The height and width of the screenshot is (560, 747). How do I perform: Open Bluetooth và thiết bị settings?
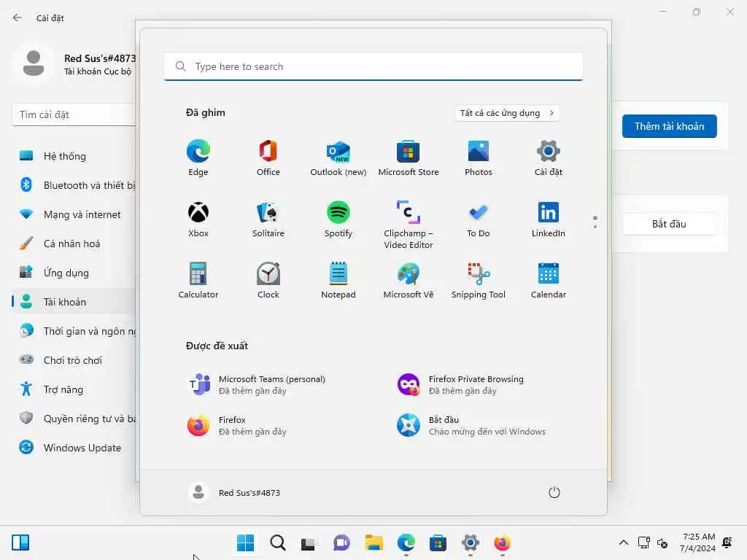pyautogui.click(x=74, y=185)
